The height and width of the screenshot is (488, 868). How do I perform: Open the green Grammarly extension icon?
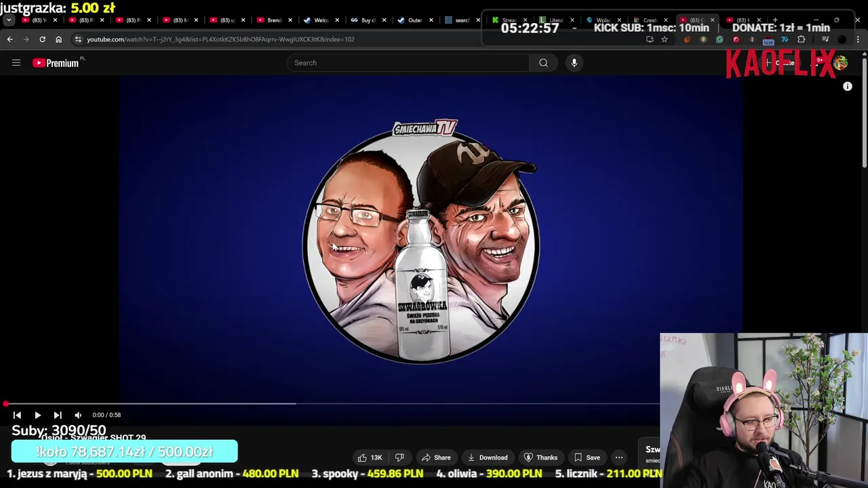tap(719, 39)
